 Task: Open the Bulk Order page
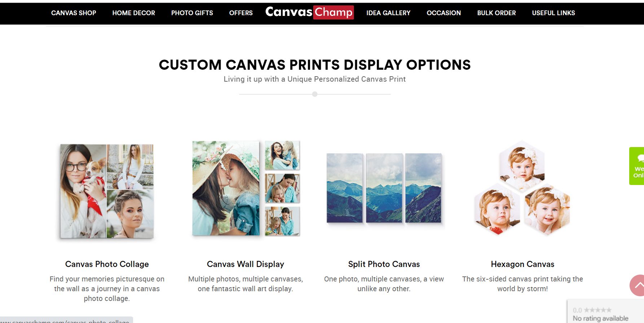click(x=496, y=13)
